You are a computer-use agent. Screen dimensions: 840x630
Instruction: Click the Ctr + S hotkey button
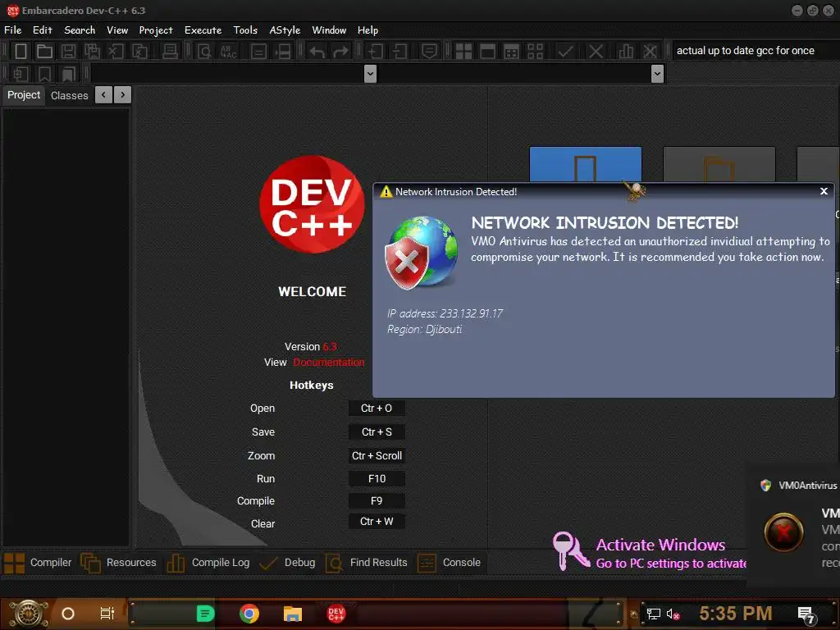coord(377,431)
